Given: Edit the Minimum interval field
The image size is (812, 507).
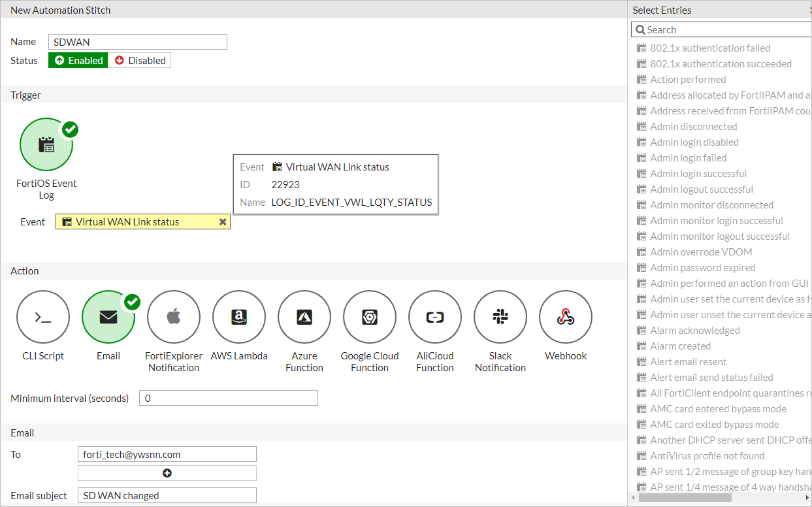Looking at the screenshot, I should pos(229,398).
